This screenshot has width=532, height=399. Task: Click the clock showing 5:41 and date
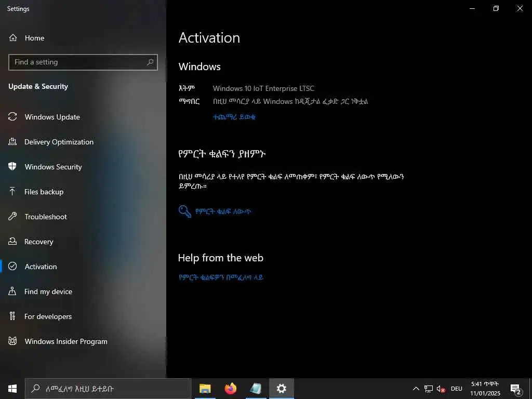[x=485, y=389]
